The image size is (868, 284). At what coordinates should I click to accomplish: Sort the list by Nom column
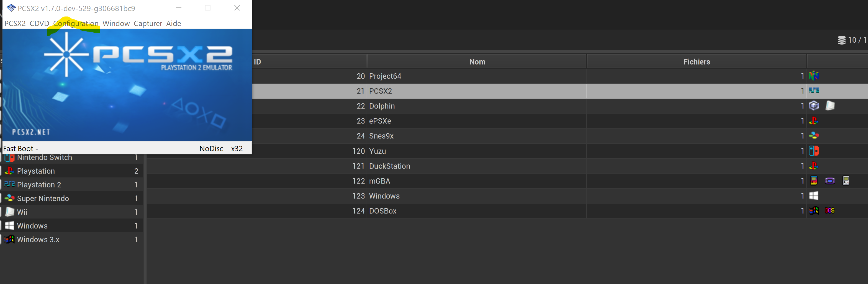pos(477,62)
